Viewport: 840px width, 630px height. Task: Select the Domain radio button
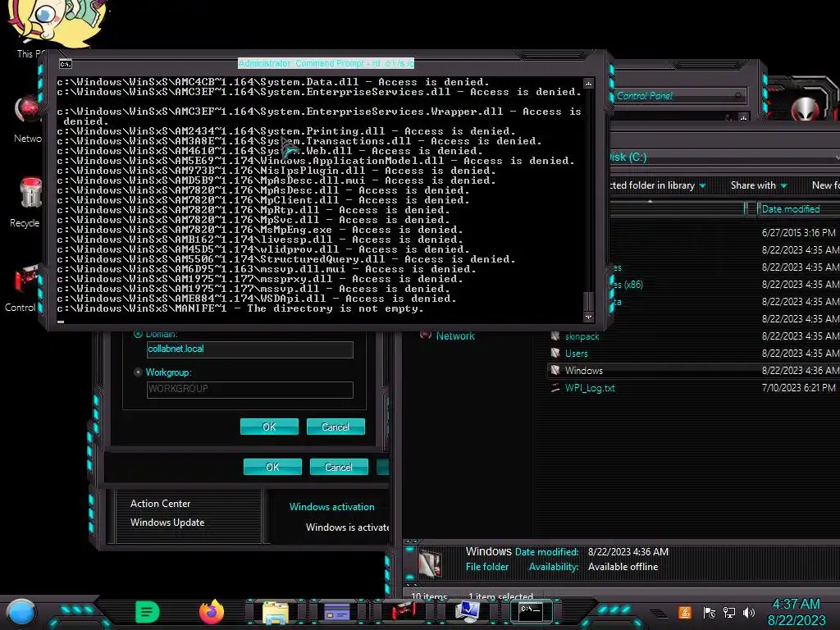[x=138, y=334]
